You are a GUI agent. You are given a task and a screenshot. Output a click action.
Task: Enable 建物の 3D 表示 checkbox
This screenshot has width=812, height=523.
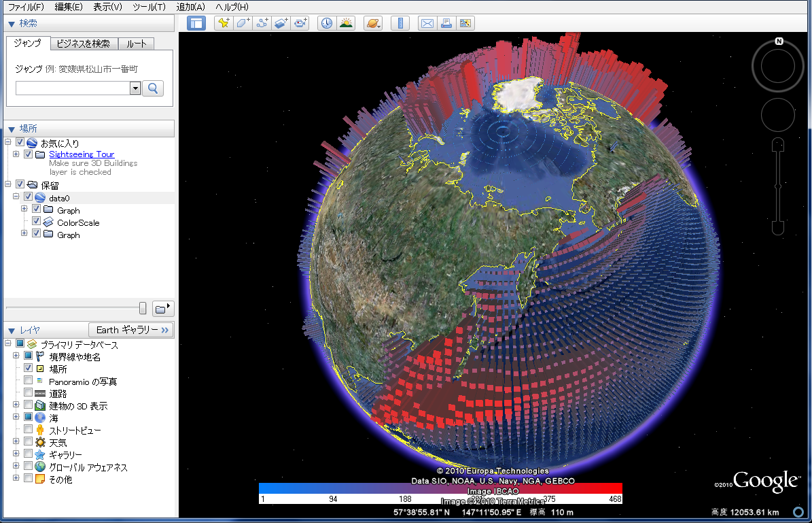(29, 405)
